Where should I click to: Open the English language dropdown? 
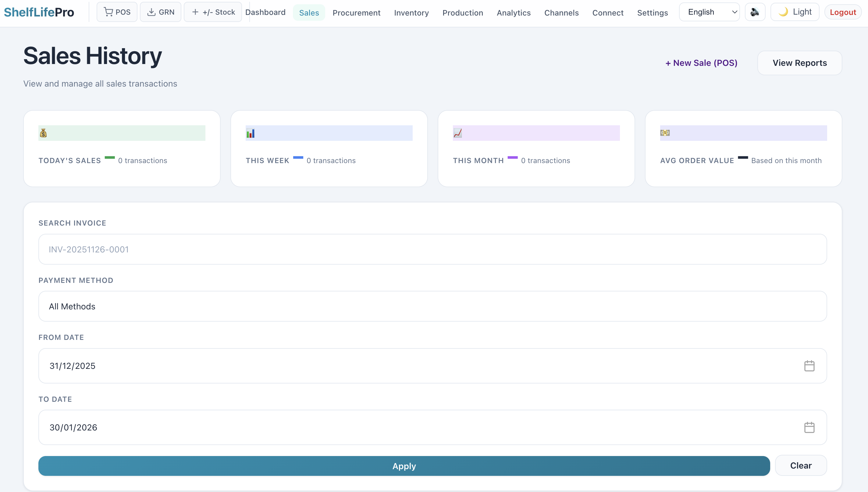tap(709, 12)
